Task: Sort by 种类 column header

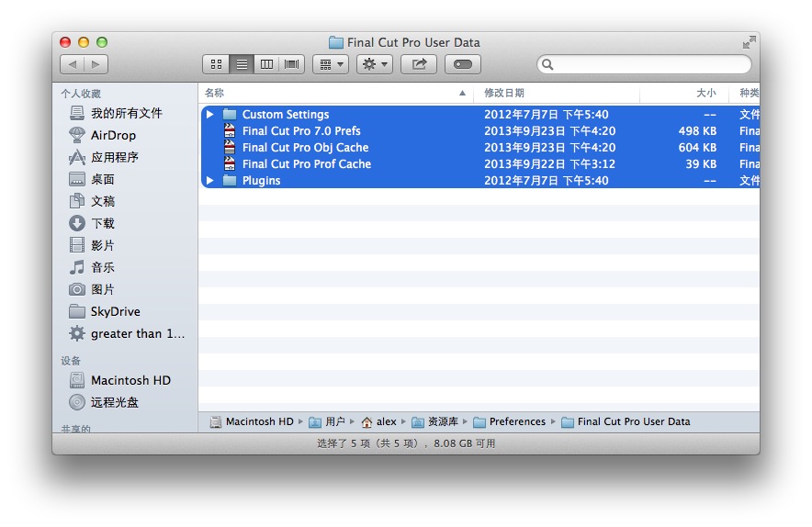Action: tap(745, 93)
